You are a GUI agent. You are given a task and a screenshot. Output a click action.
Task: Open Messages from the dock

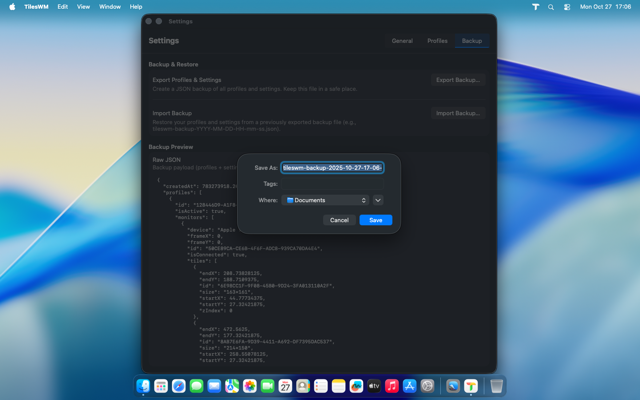196,386
